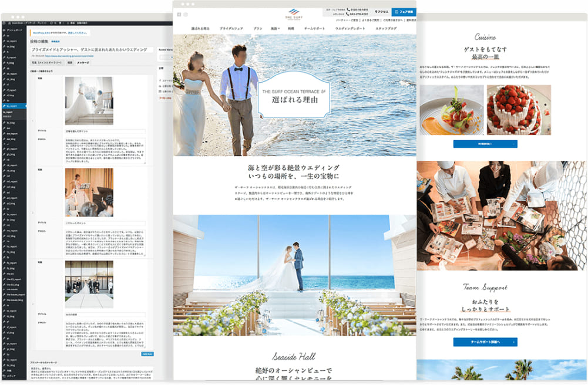The width and height of the screenshot is (588, 385).
Task: Select Seaside Hall script heading
Action: pos(294,356)
